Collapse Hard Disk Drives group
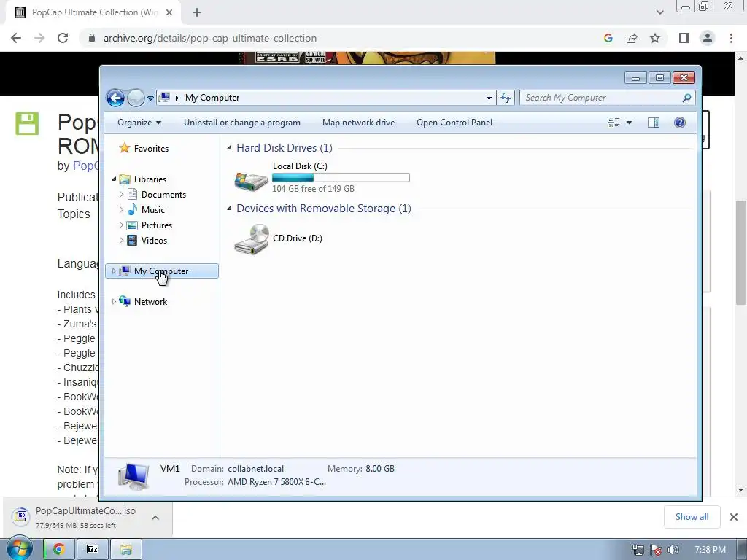 [229, 148]
